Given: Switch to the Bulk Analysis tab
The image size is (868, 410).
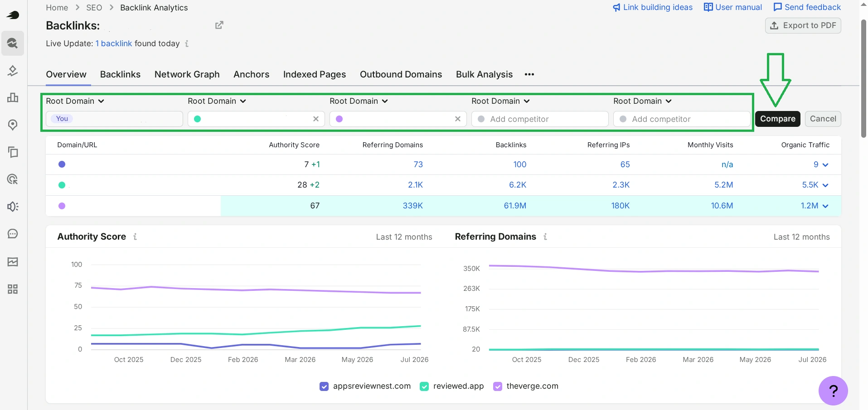Looking at the screenshot, I should pos(485,74).
